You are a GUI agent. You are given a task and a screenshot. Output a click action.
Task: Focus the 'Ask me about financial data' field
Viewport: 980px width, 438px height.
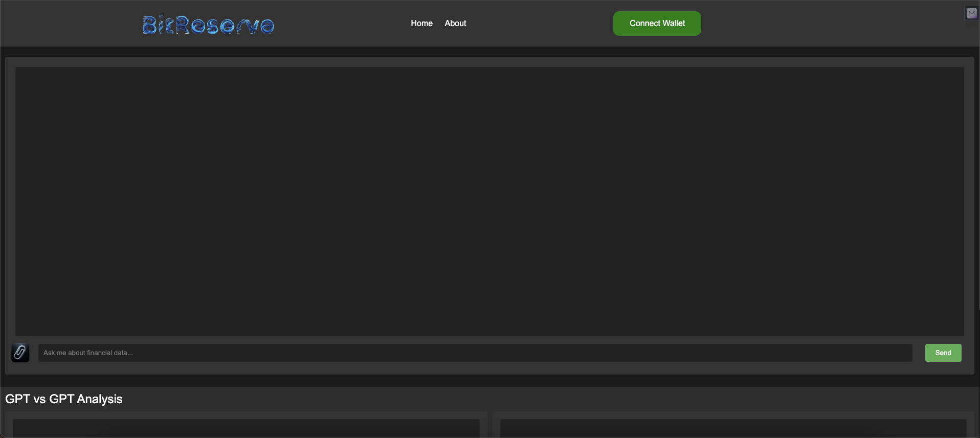coord(475,353)
